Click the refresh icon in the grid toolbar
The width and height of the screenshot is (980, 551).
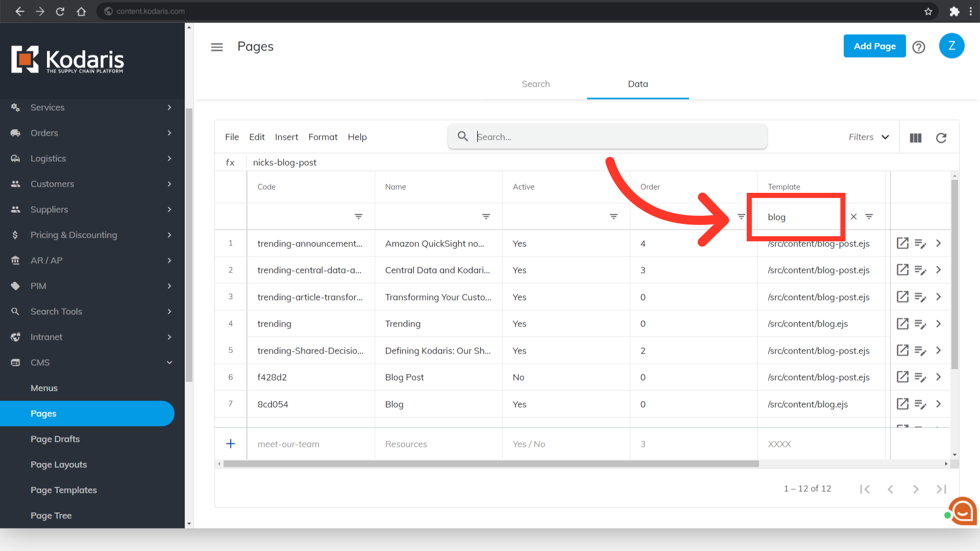pyautogui.click(x=941, y=138)
